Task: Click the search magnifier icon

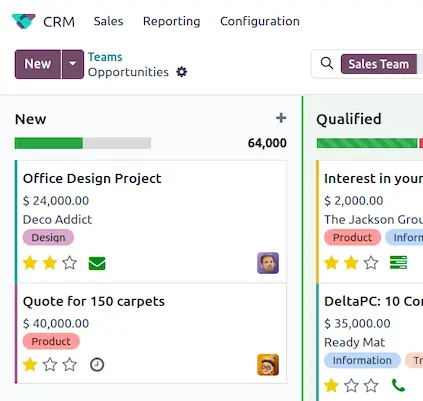Action: point(327,63)
